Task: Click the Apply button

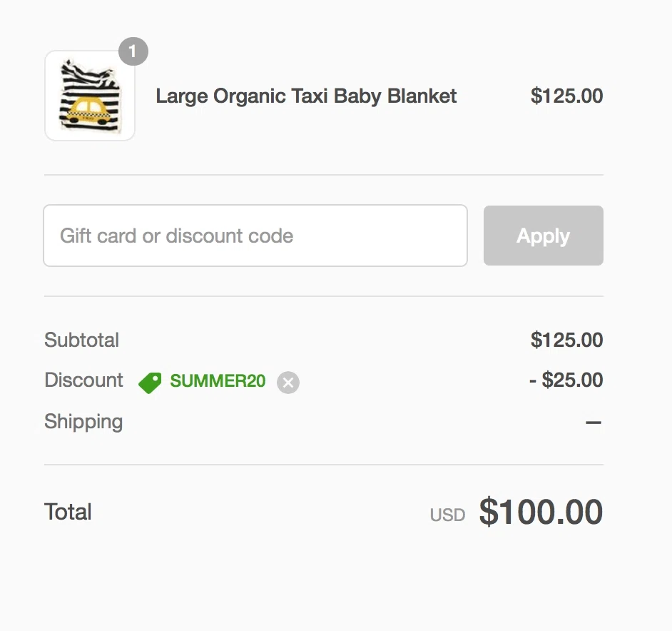Action: point(544,236)
